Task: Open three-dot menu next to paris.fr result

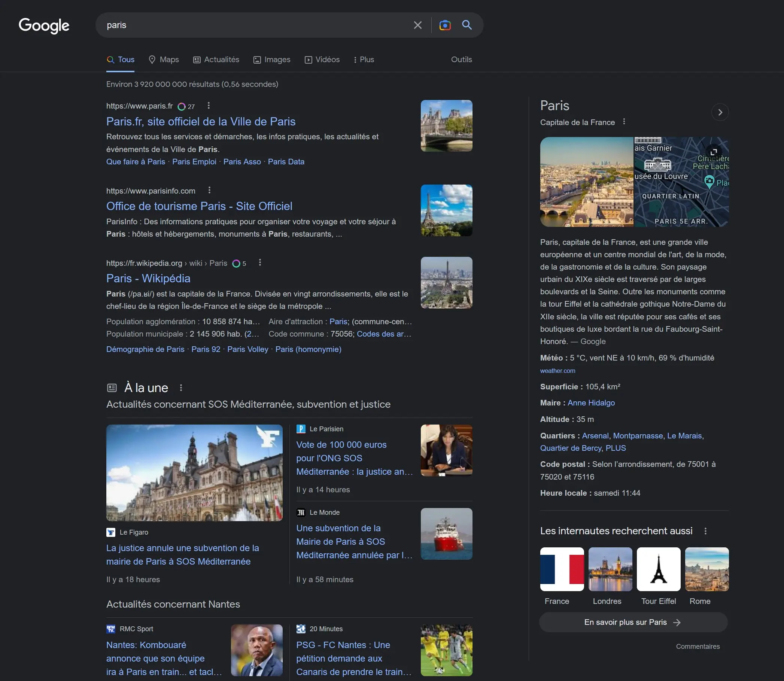Action: click(209, 106)
